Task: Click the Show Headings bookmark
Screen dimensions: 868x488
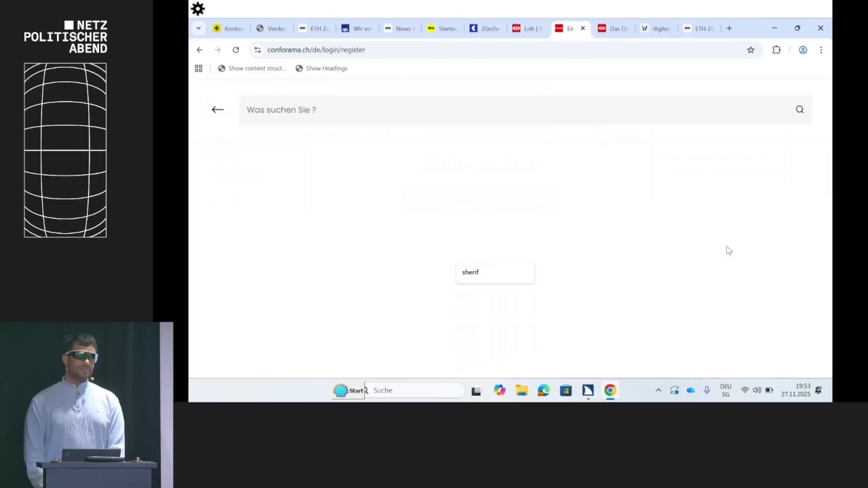Action: click(x=321, y=68)
